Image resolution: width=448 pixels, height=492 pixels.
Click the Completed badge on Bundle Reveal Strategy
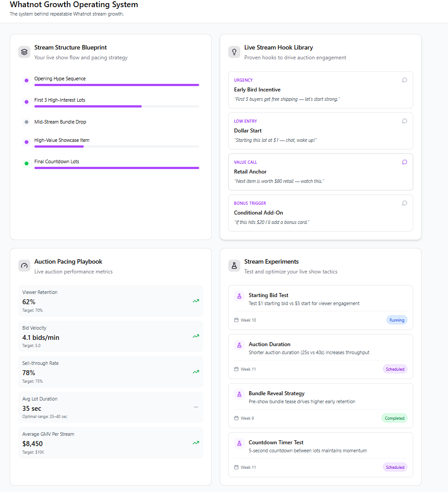coord(394,418)
